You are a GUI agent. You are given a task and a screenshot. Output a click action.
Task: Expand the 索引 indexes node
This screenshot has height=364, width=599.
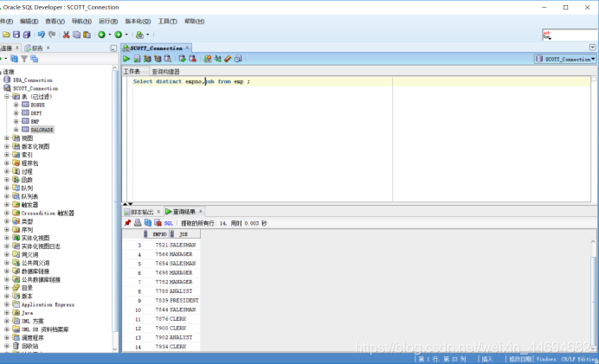[x=7, y=155]
